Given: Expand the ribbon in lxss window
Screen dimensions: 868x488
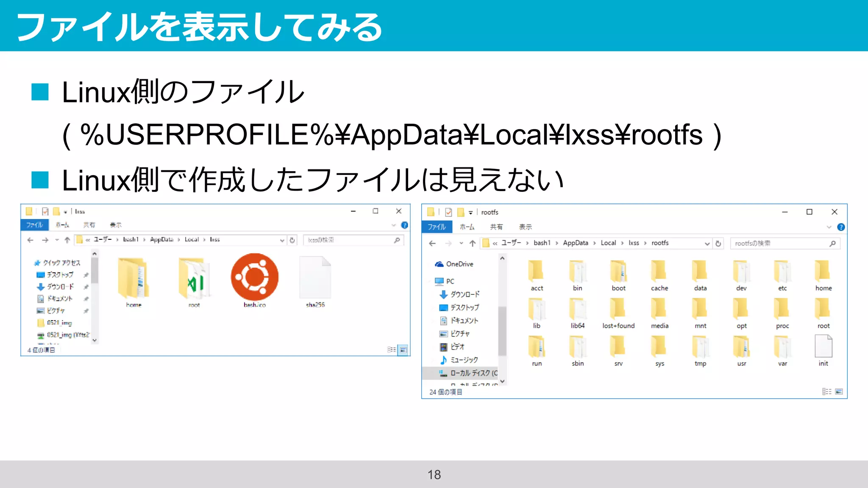Looking at the screenshot, I should coord(394,225).
